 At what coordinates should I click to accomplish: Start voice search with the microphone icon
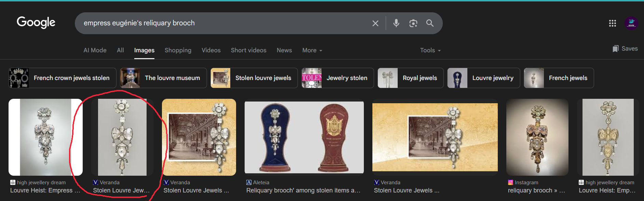click(396, 23)
